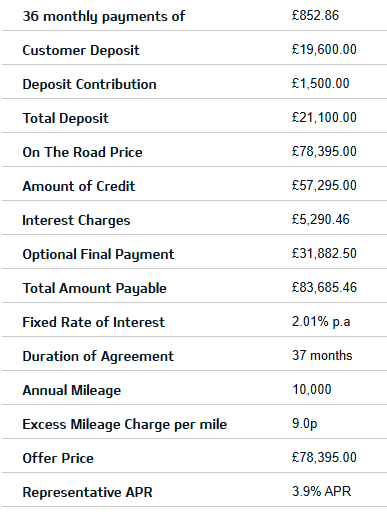The width and height of the screenshot is (387, 524).
Task: Click the Deposit Contribution label
Action: point(89,84)
